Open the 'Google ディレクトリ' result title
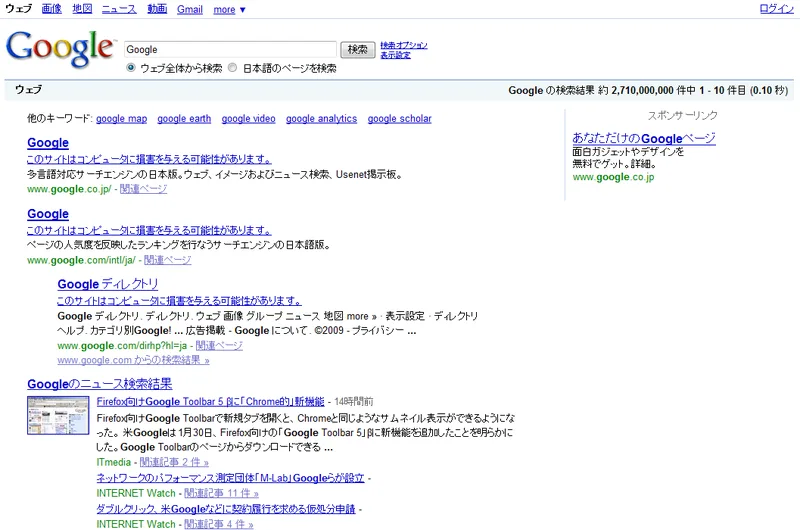 (108, 284)
